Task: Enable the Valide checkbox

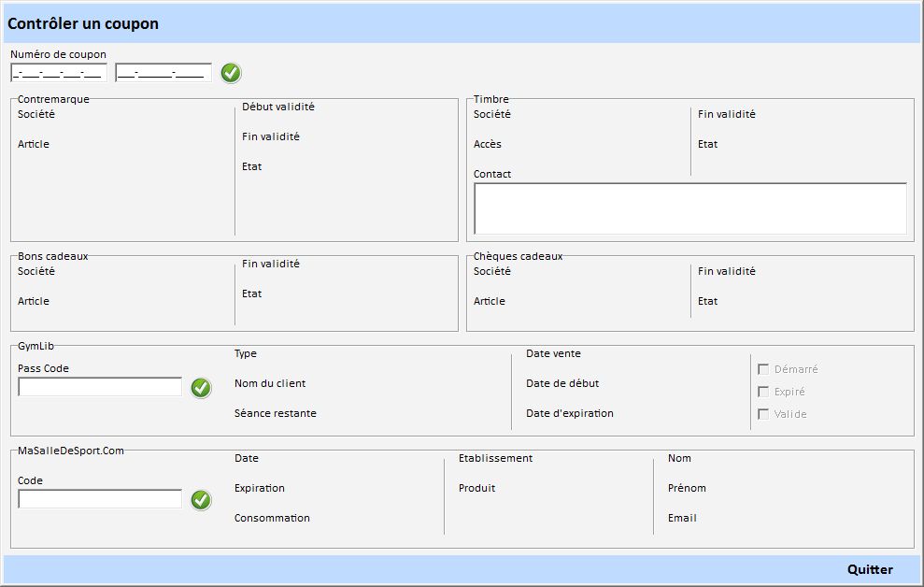Action: (763, 414)
